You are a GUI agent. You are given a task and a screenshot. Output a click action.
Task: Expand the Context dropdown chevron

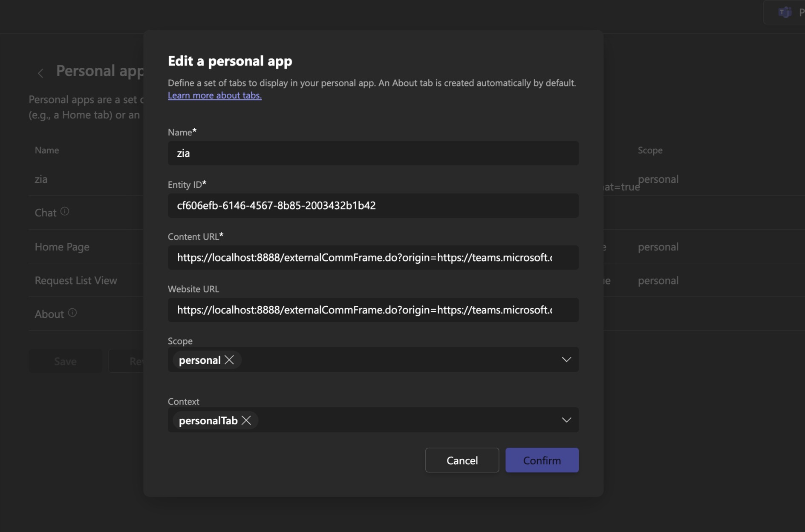point(566,420)
